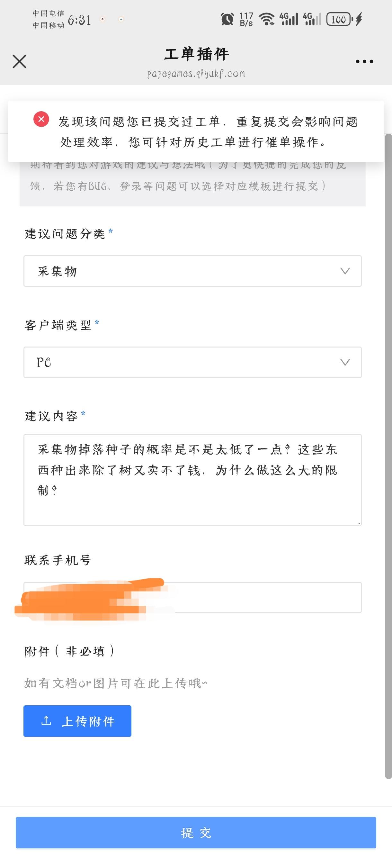Expand the 采集物 dropdown chevron
392x868 pixels.
click(345, 271)
